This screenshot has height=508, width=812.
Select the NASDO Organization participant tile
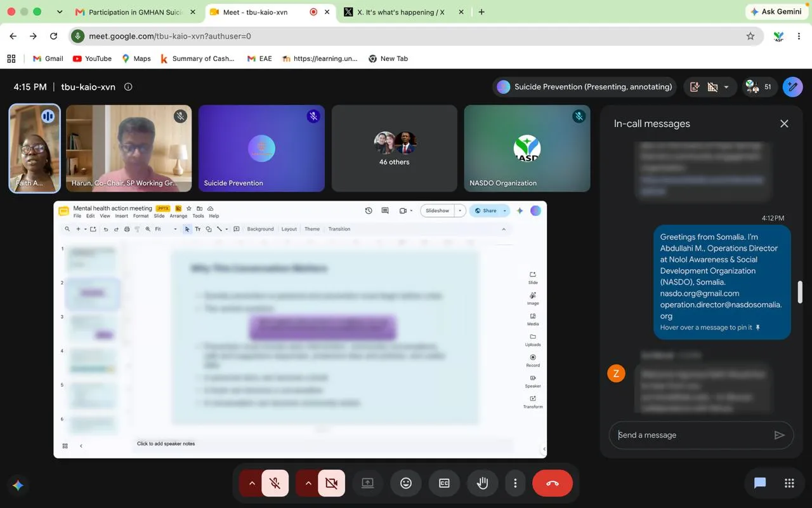pos(527,149)
